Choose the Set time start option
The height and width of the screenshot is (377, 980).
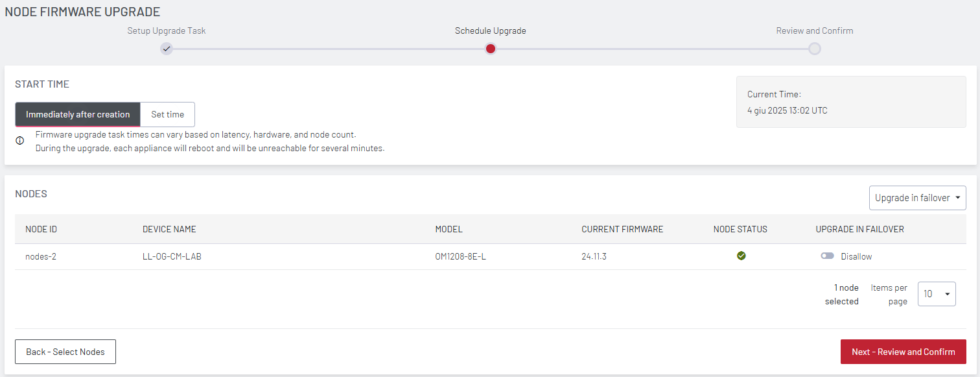pyautogui.click(x=167, y=114)
